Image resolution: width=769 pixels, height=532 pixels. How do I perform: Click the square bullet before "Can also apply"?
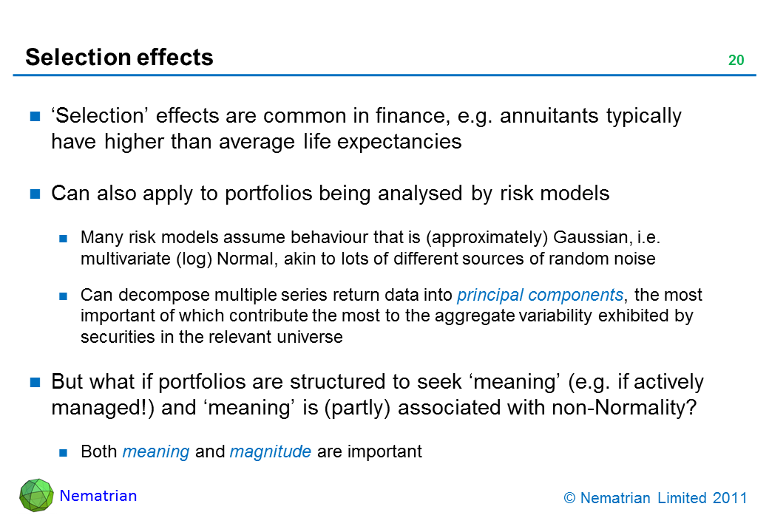point(35,194)
